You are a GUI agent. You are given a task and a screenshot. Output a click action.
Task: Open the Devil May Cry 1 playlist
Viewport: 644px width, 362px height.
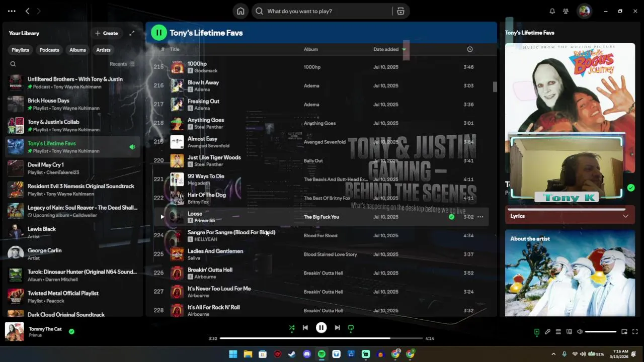[x=73, y=168]
